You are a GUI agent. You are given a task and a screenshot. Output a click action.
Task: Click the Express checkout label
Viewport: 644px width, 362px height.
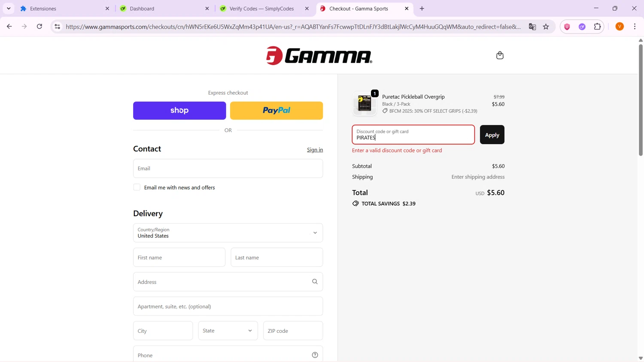point(228,93)
